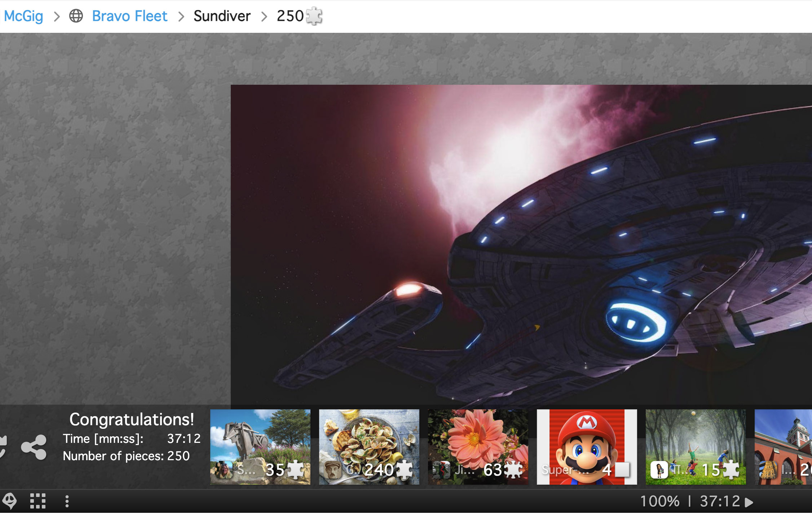
Task: Open the three-dot more options menu
Action: 67,501
